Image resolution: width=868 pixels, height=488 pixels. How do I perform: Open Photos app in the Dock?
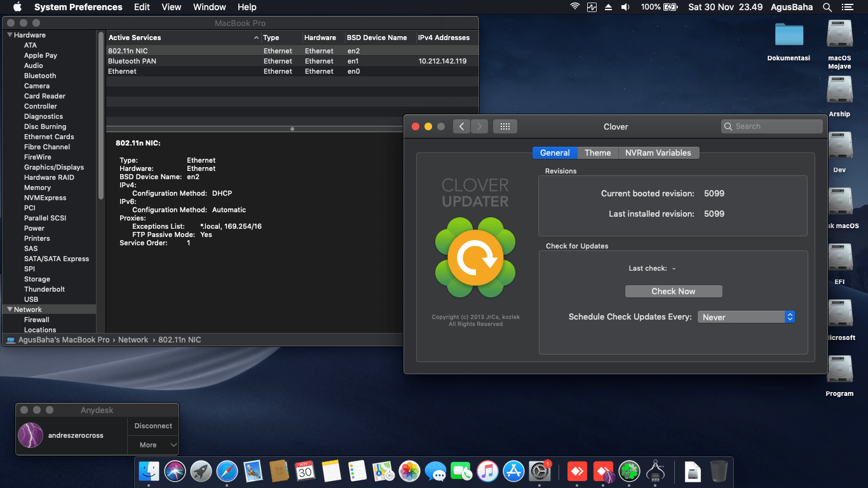click(409, 471)
